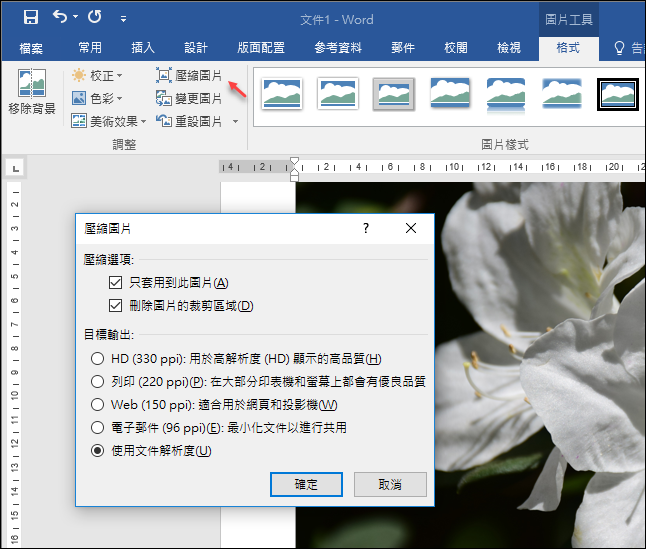Click 重設圖片 reset picture button
Screen dimensions: 646x549
pyautogui.click(x=189, y=121)
